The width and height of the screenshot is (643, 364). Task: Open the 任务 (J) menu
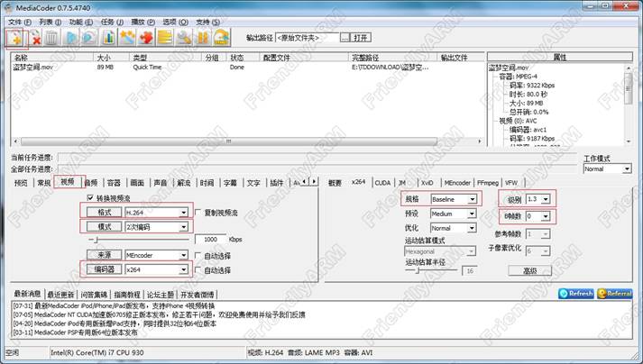pos(112,22)
